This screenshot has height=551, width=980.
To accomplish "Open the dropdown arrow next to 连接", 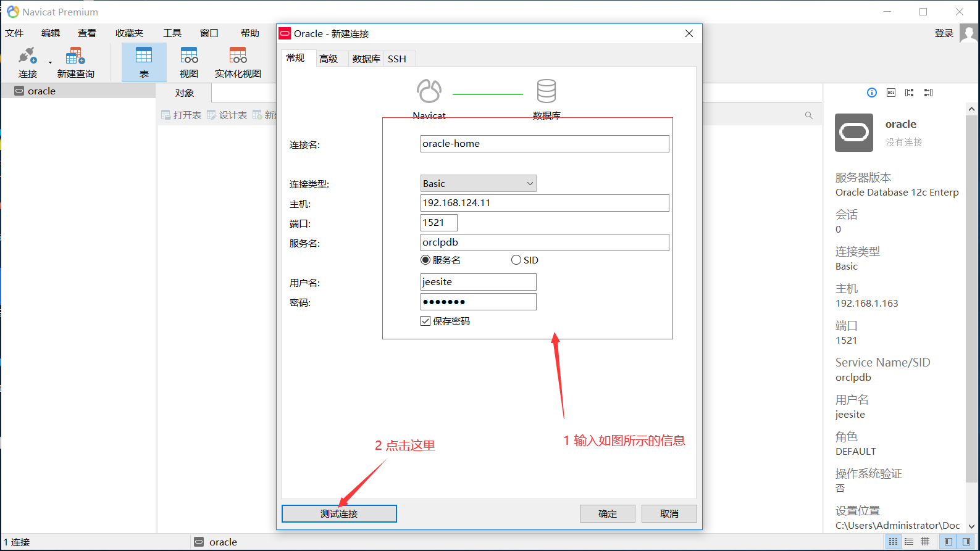I will pos(50,62).
